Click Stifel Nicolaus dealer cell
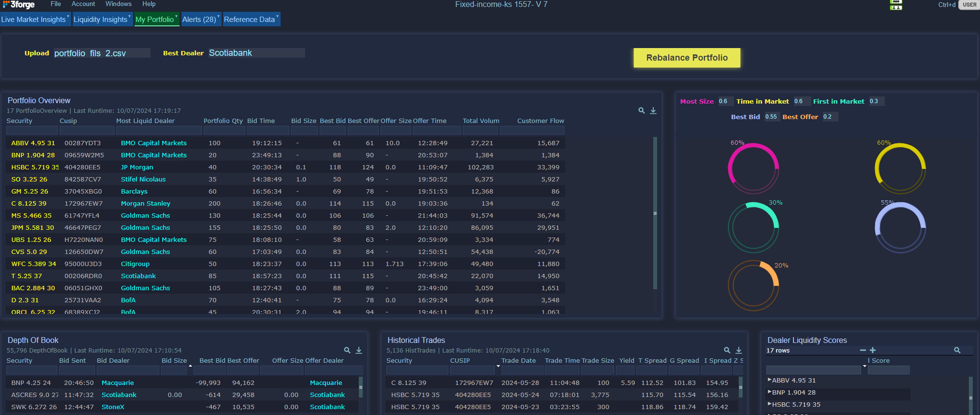The width and height of the screenshot is (980, 415). [x=143, y=180]
